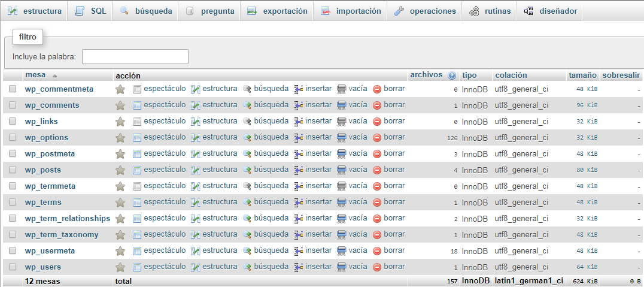
Task: Sort by the tamaño column header
Action: (x=582, y=75)
